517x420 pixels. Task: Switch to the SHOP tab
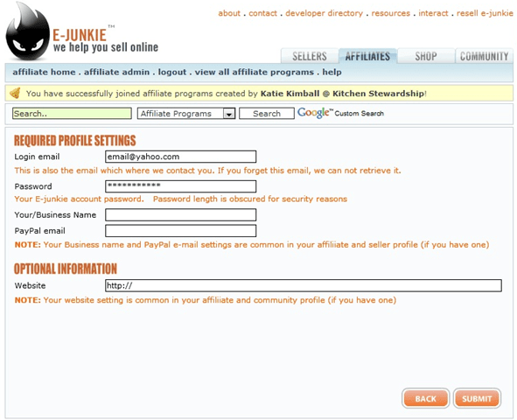(x=426, y=56)
